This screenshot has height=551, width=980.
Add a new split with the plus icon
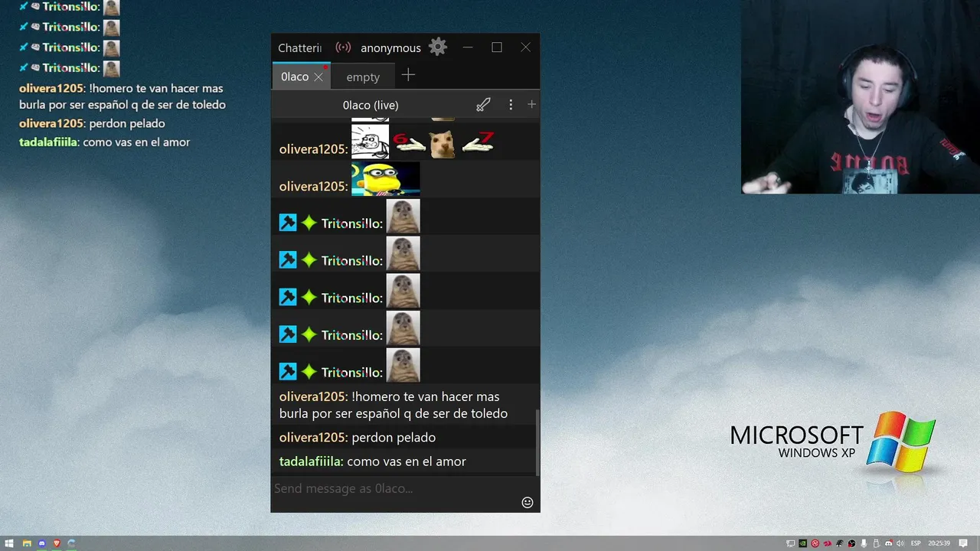pos(531,104)
